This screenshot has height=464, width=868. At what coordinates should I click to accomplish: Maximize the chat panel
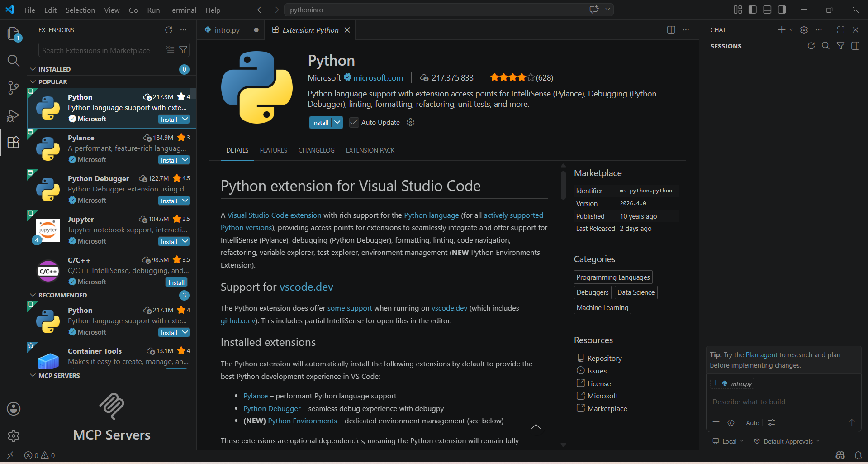[841, 30]
